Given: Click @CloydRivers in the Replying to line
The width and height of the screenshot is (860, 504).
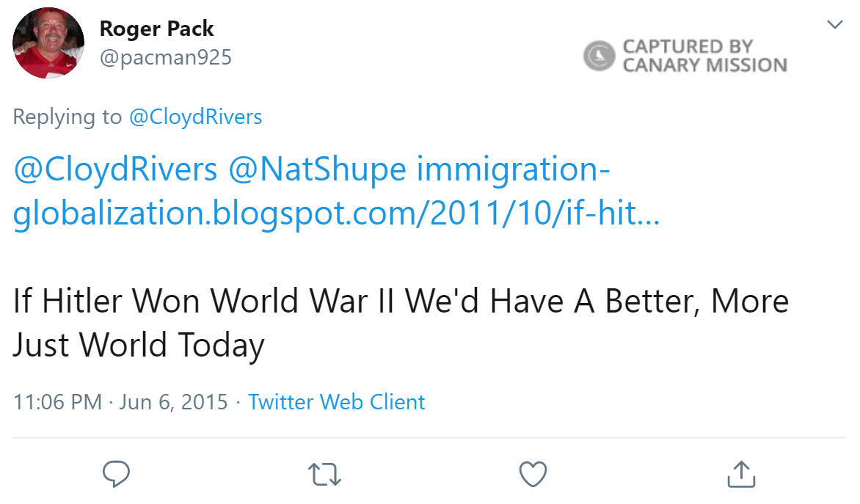Looking at the screenshot, I should (x=195, y=117).
